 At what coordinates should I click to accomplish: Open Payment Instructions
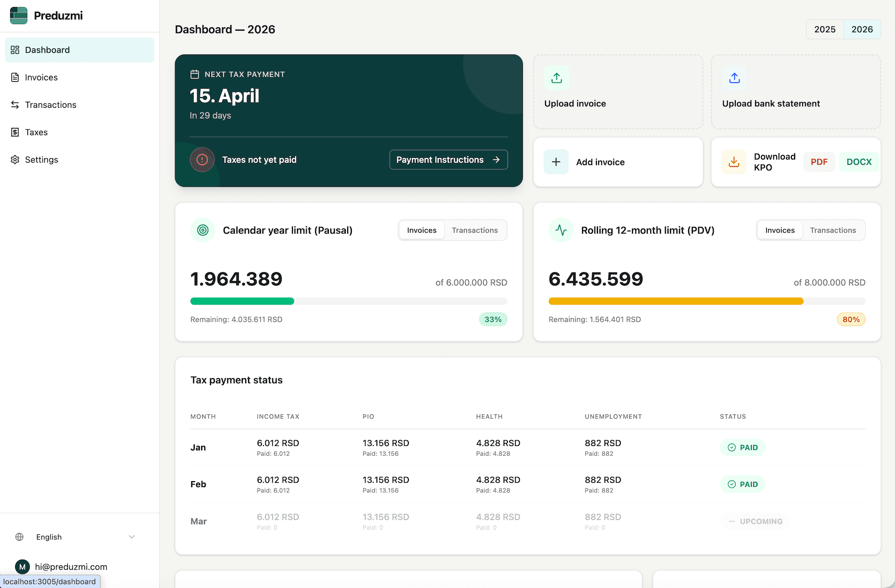click(x=447, y=160)
